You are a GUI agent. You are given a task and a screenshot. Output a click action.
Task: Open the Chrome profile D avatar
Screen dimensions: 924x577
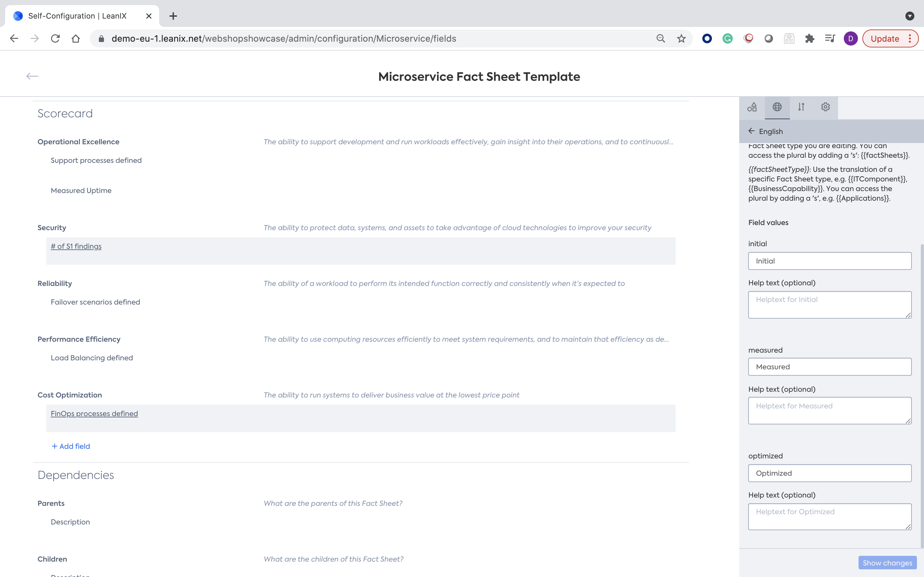850,38
